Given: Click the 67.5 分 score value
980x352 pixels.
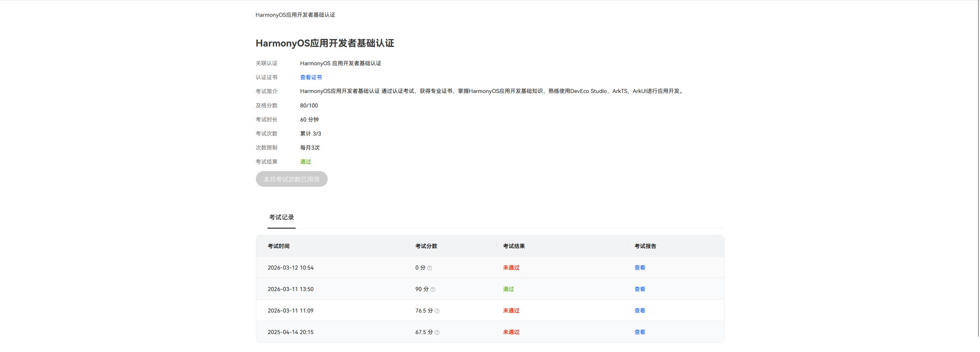Looking at the screenshot, I should [x=424, y=332].
